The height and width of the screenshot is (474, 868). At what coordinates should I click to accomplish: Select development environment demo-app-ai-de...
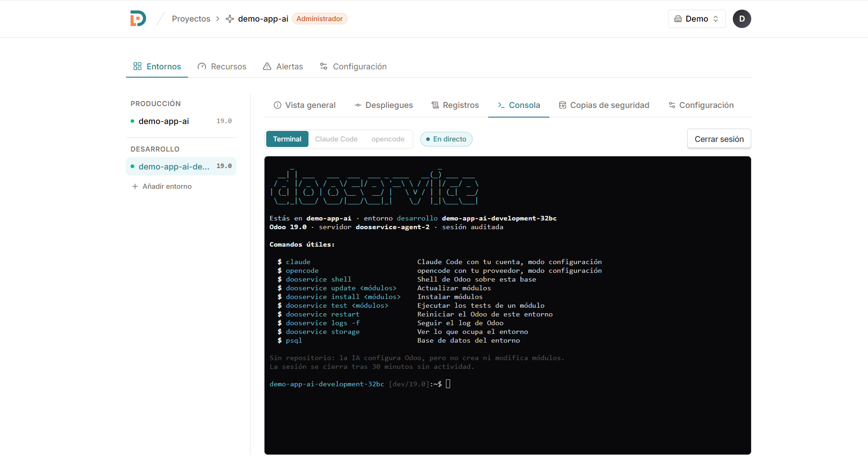pyautogui.click(x=181, y=166)
